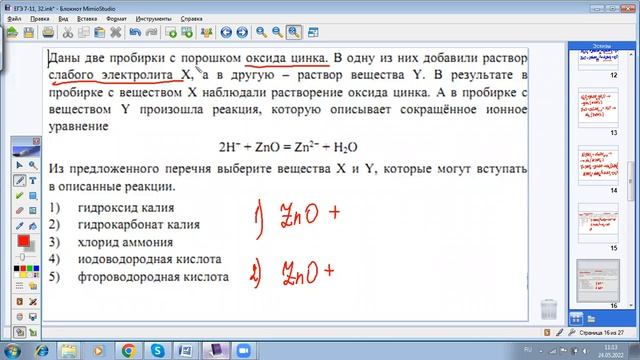Viewport: 640px width, 360px height.
Task: Select the green Highlighter tool
Action: 19,196
